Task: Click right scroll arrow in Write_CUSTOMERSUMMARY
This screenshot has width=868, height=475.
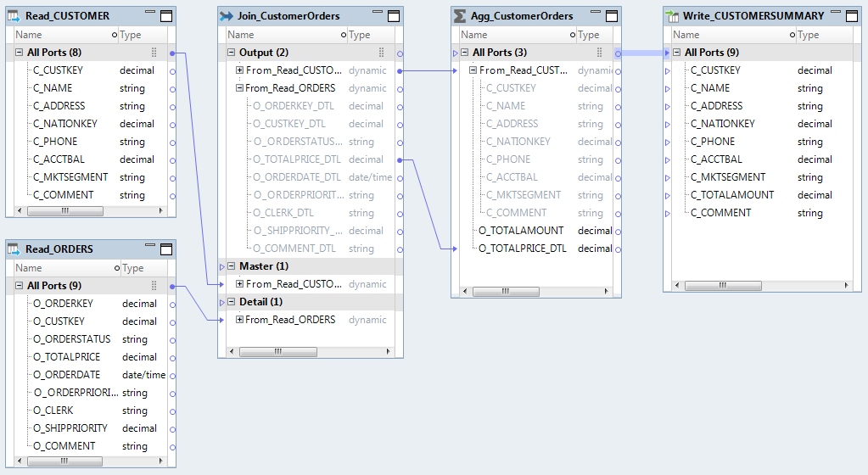Action: tap(847, 286)
